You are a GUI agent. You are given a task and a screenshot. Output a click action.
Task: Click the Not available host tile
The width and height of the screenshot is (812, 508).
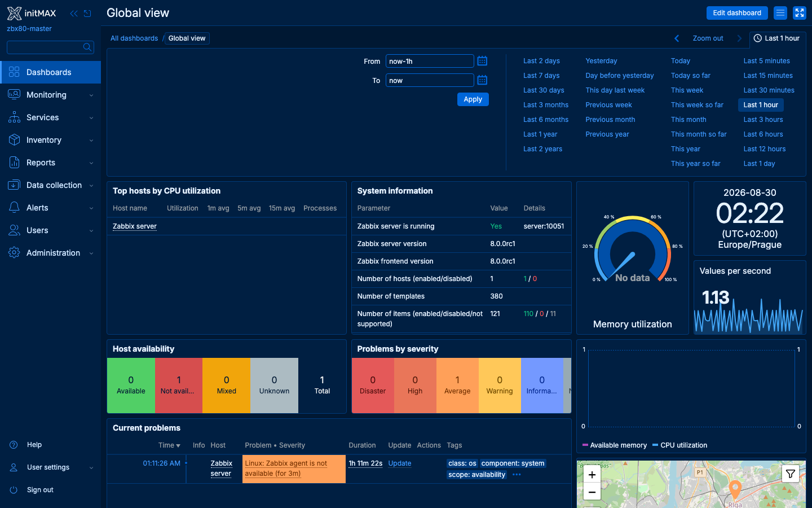(x=179, y=386)
